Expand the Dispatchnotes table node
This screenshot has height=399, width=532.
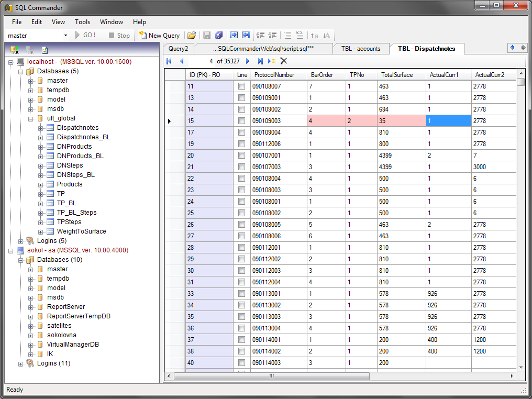click(x=41, y=128)
